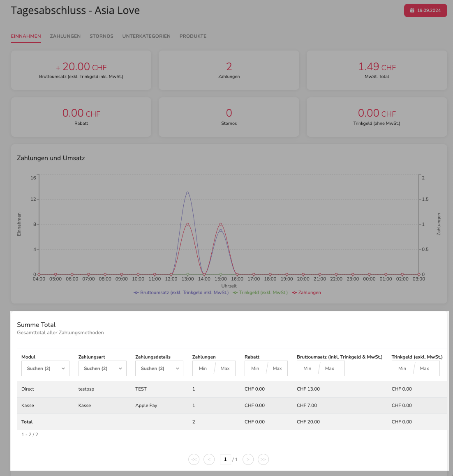Screen dimensions: 453x476
Task: Sort by the Modul column header
Action: pyautogui.click(x=28, y=357)
